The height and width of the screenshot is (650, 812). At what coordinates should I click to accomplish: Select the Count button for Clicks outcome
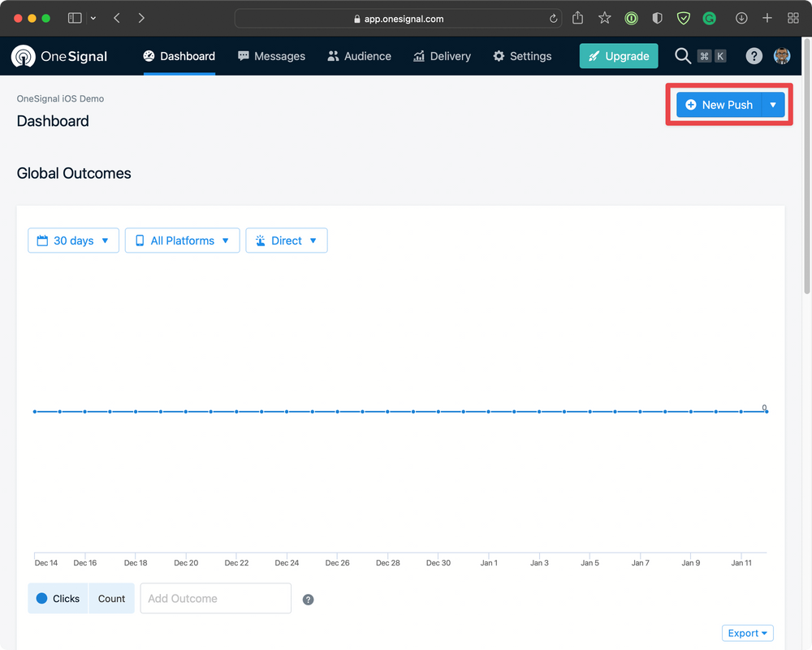111,599
